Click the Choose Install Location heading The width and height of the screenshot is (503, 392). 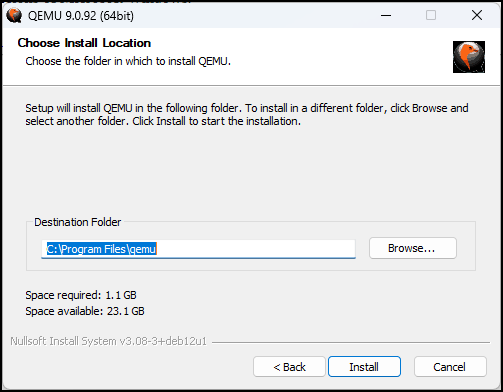[x=84, y=43]
